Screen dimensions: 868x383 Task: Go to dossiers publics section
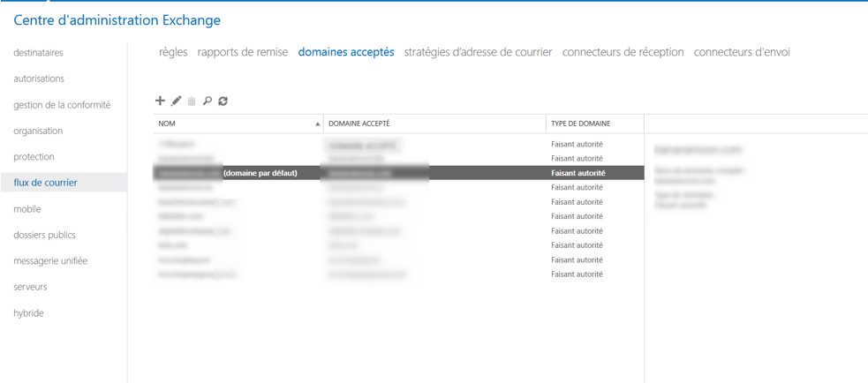(44, 235)
